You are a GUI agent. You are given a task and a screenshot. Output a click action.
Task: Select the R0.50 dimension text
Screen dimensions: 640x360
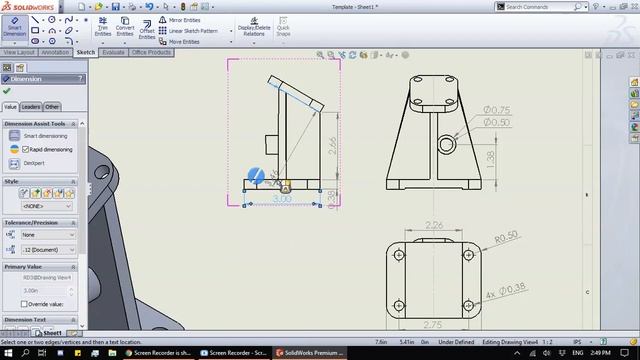[506, 237]
